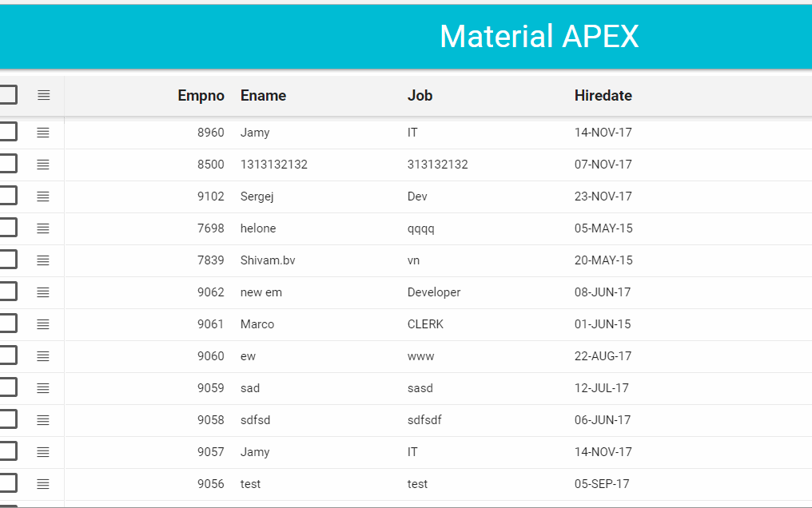Check the checkbox on Sergej's row
Screen dimensions: 812x508
[x=6, y=195]
